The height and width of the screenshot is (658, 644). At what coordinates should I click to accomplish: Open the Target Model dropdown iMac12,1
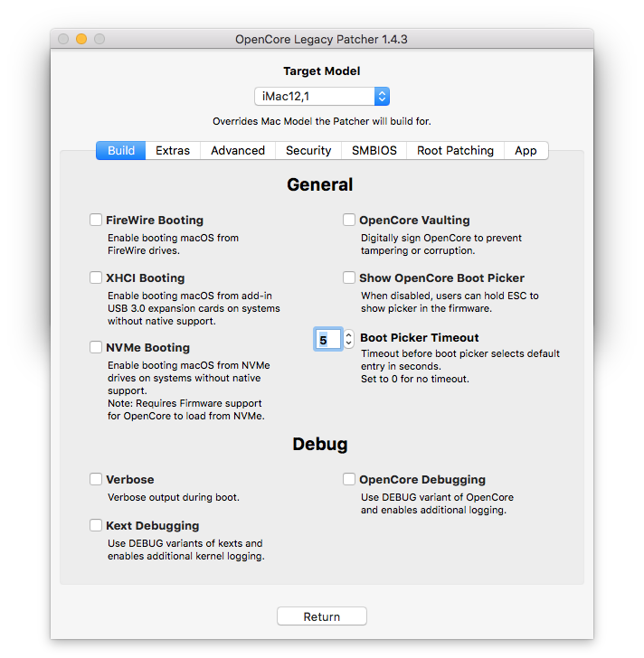tap(322, 97)
